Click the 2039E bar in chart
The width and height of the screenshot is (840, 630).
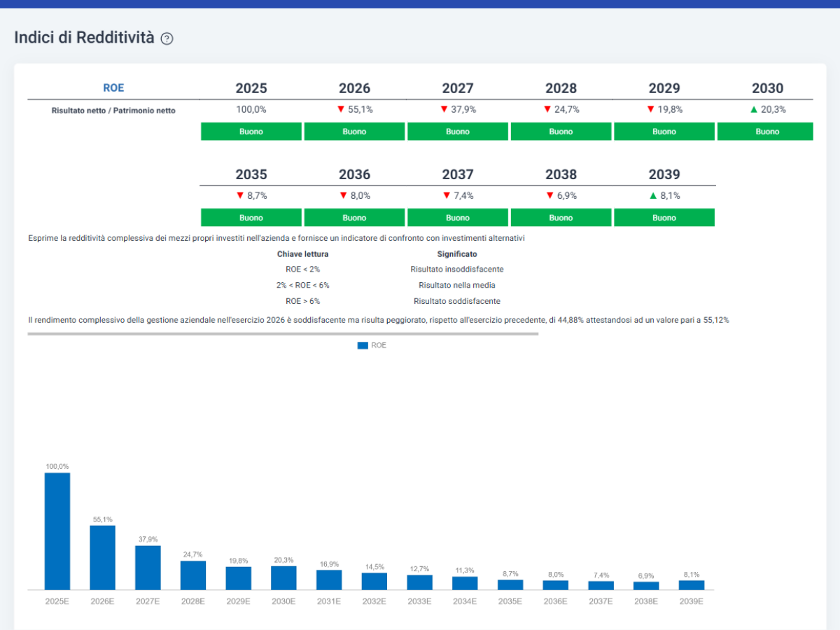(692, 585)
